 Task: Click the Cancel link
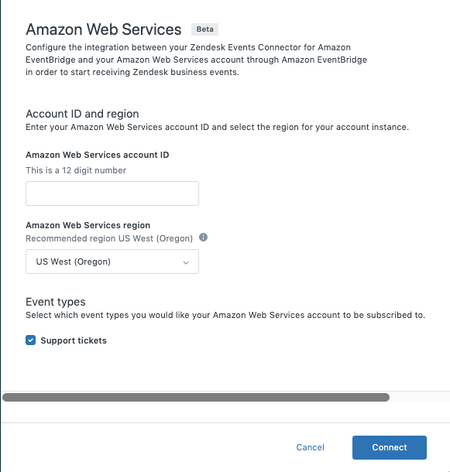(310, 447)
